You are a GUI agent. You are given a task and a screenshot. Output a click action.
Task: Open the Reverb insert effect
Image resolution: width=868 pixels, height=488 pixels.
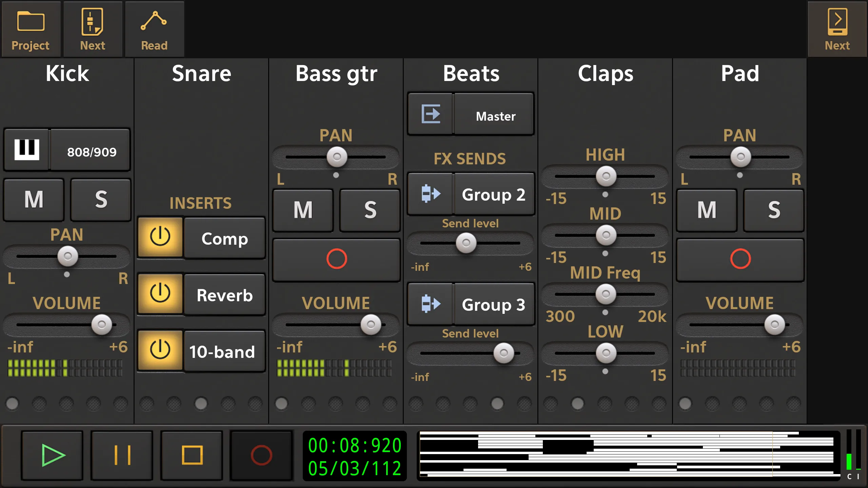coord(224,295)
